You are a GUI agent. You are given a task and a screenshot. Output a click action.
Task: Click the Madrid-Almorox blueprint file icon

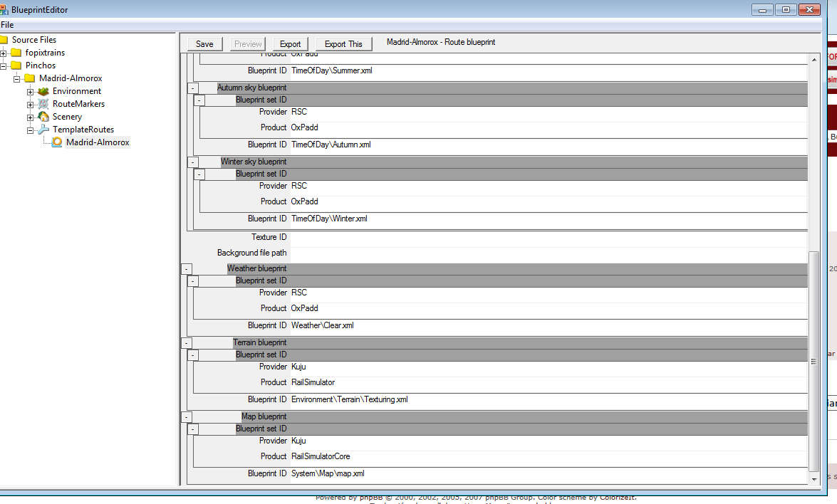pos(57,142)
